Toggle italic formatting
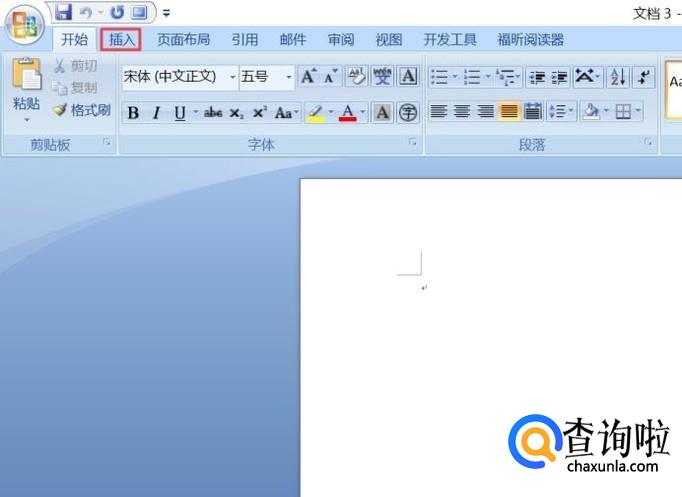The image size is (682, 497). (x=157, y=113)
